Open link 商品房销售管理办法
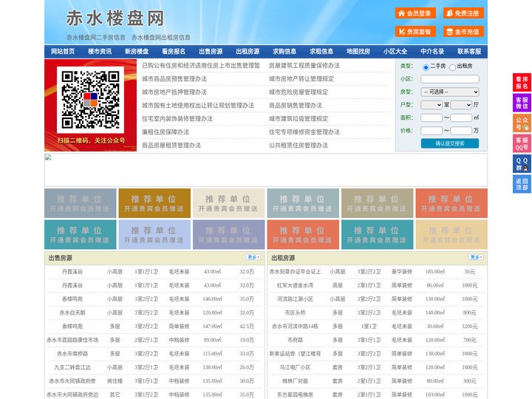Screen dimensions: 532x399 point(295,106)
